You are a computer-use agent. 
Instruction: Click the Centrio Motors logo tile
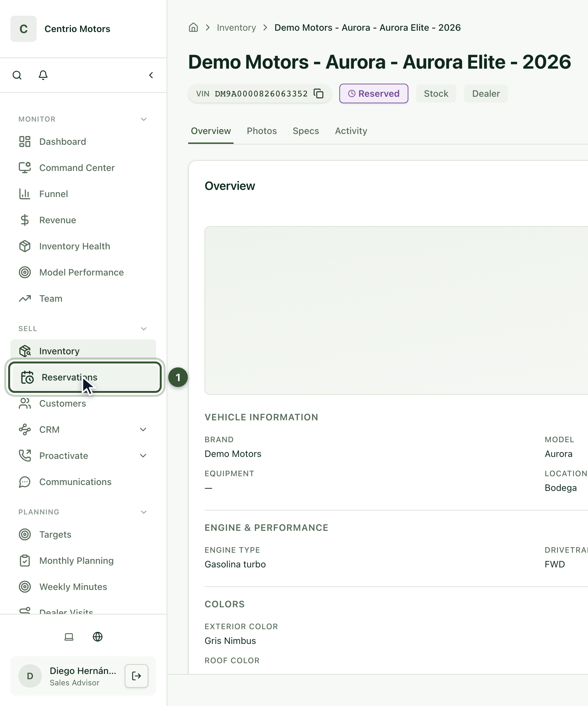pos(24,29)
